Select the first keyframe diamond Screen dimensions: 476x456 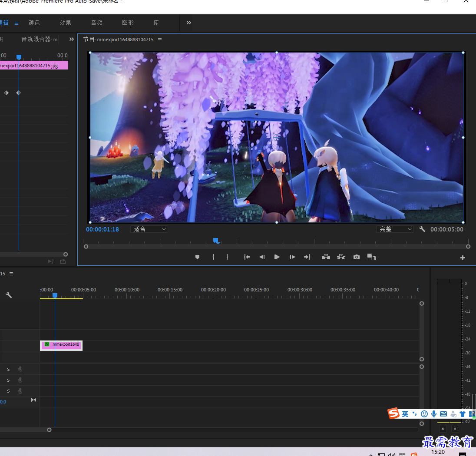point(7,93)
